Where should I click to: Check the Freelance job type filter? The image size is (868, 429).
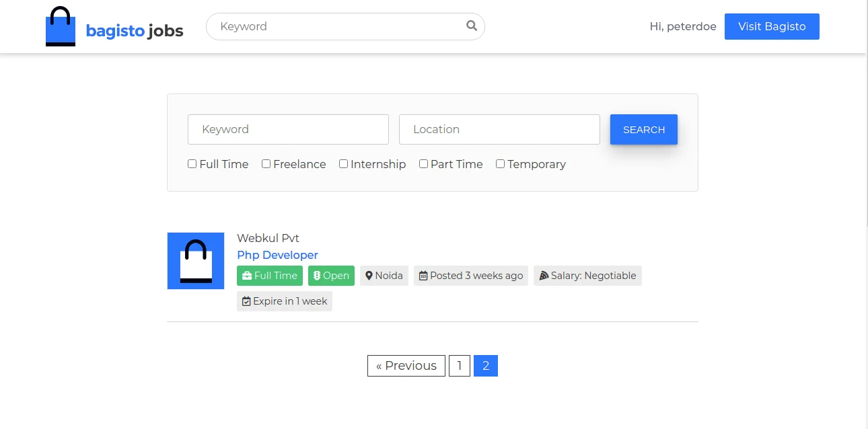(266, 163)
